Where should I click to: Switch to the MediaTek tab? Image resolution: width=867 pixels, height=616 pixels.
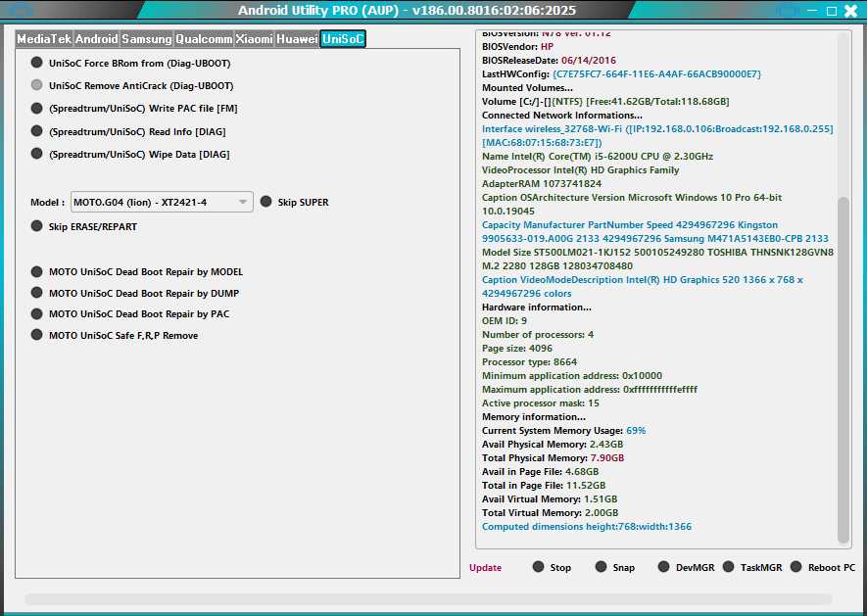45,39
